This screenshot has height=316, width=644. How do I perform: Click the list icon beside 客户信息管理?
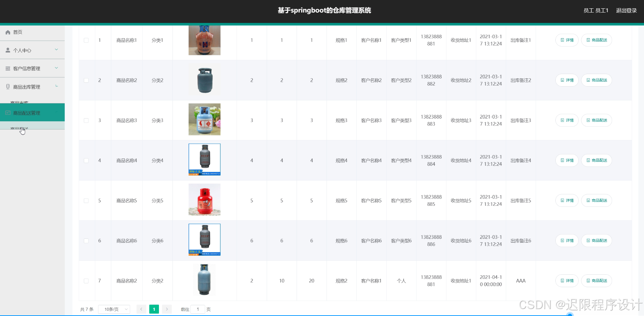[x=8, y=68]
